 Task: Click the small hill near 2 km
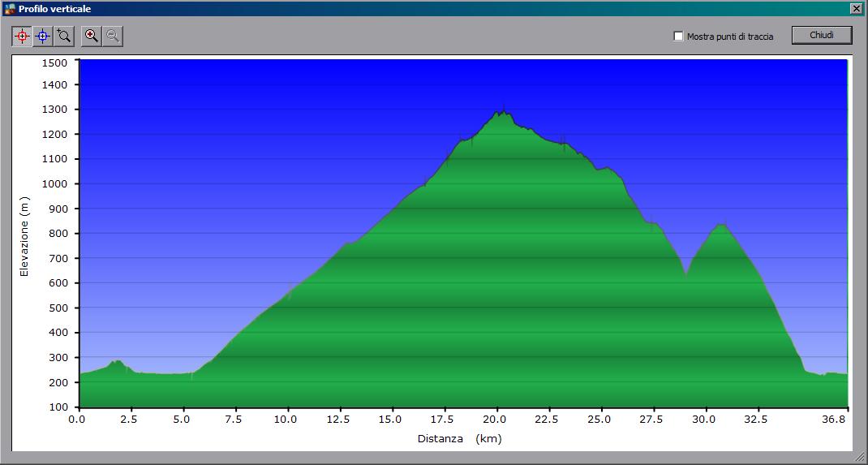(118, 362)
